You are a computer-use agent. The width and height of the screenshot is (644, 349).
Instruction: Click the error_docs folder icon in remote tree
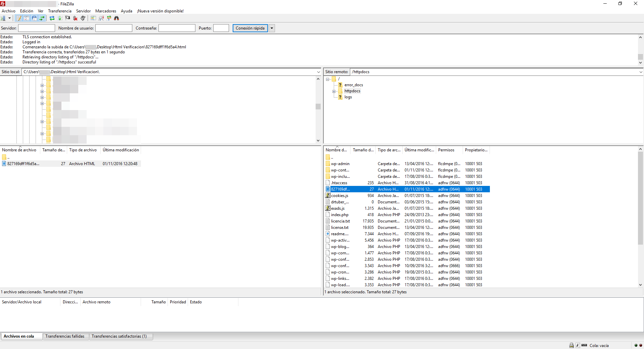[340, 85]
